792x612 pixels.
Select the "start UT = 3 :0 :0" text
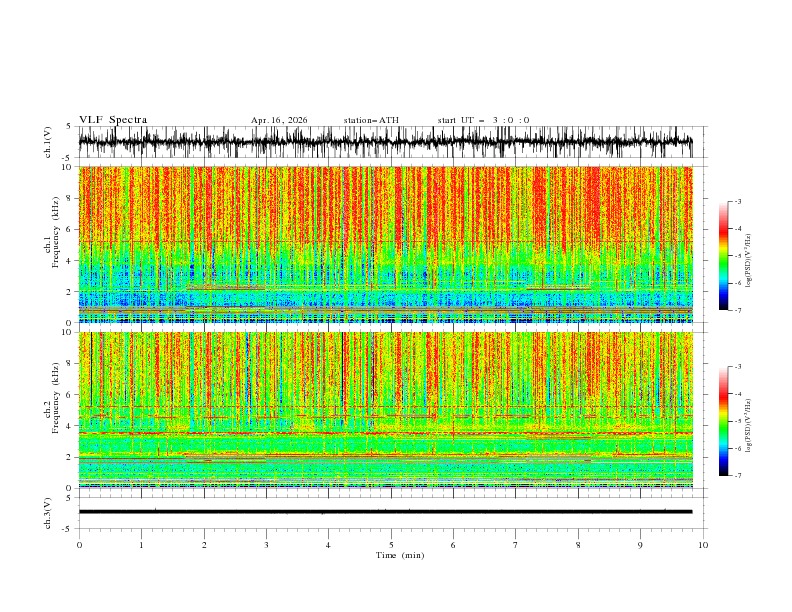click(483, 120)
